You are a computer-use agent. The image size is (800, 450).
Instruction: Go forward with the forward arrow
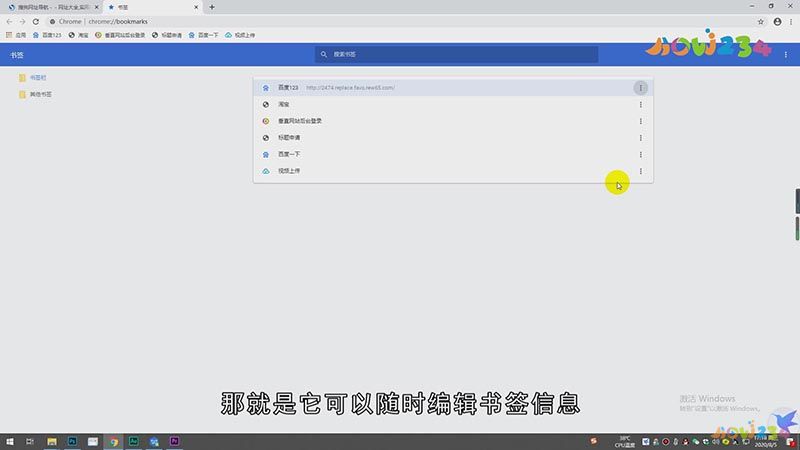(22, 22)
